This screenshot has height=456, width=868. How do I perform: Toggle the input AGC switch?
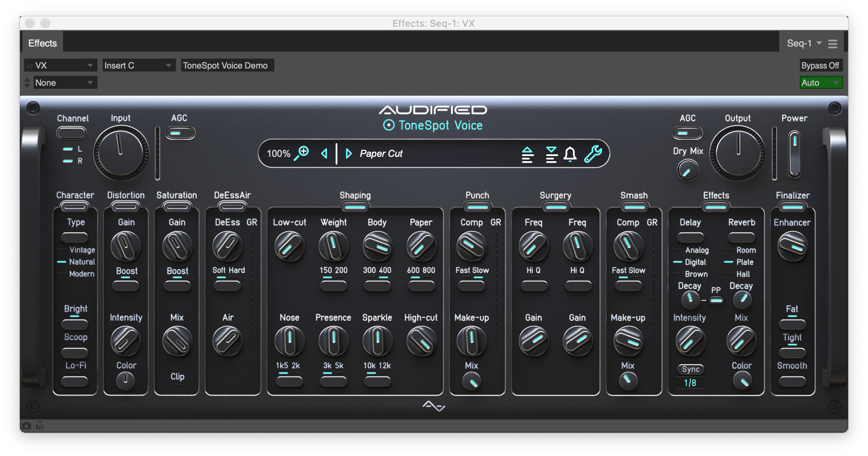(179, 132)
